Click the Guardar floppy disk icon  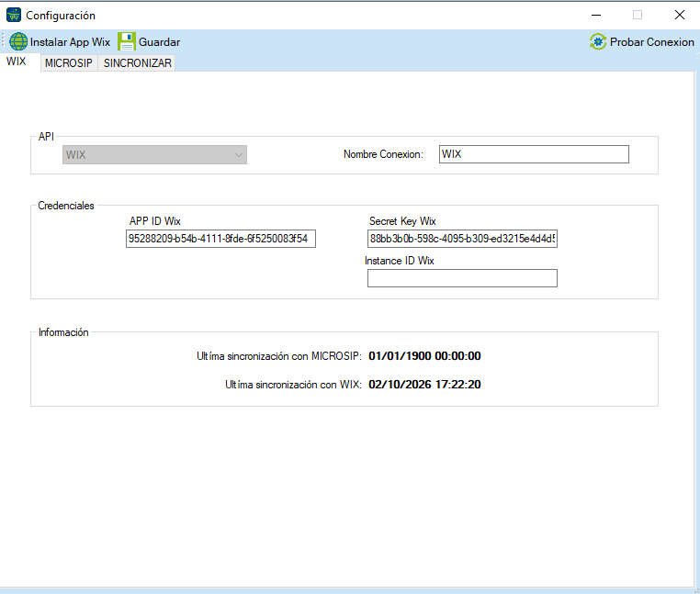pos(127,41)
